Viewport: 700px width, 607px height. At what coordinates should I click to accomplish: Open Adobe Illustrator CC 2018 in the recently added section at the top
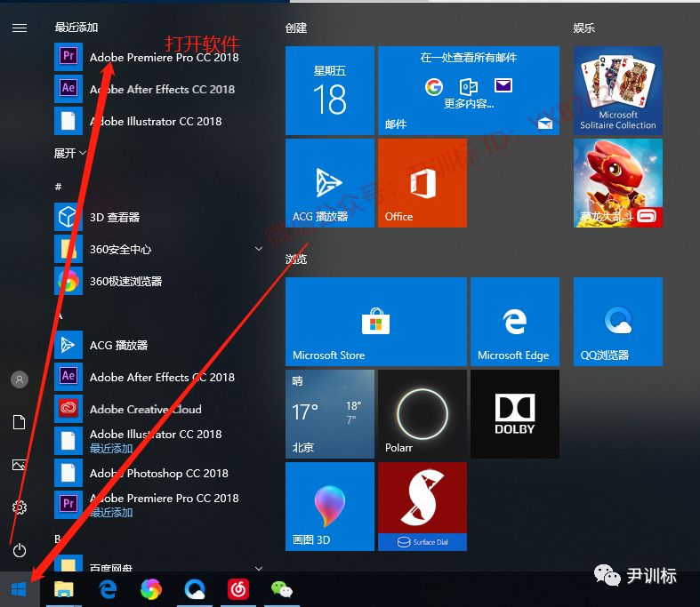point(158,121)
